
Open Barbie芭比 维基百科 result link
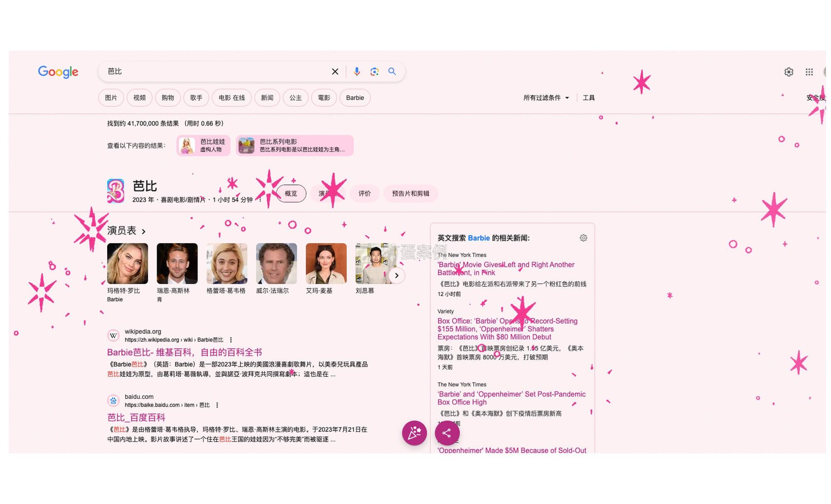(184, 352)
